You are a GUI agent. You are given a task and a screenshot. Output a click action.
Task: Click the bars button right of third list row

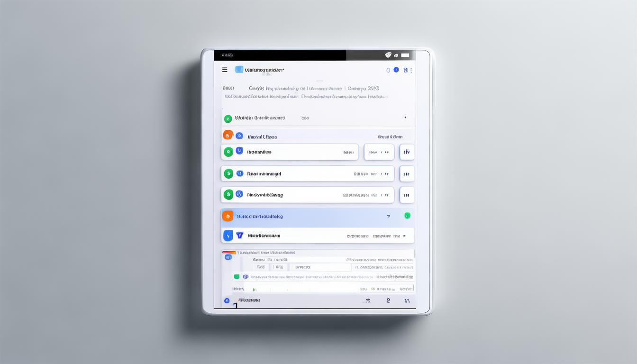point(407,152)
